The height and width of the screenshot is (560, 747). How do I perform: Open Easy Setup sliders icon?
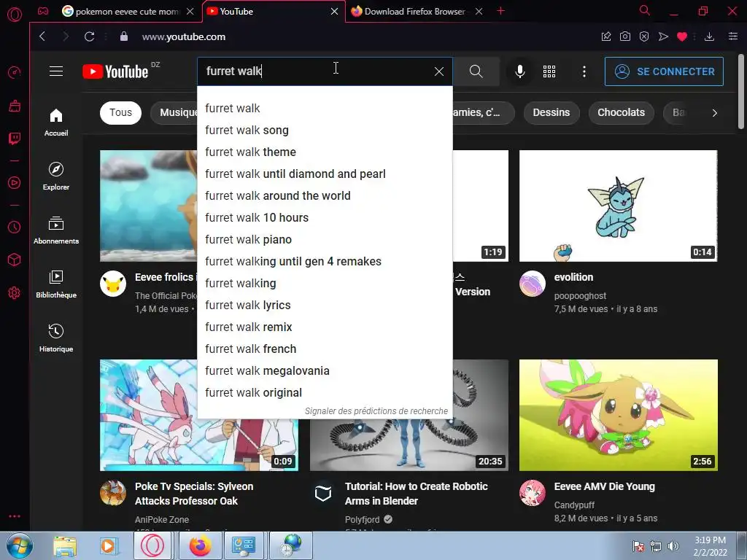732,36
